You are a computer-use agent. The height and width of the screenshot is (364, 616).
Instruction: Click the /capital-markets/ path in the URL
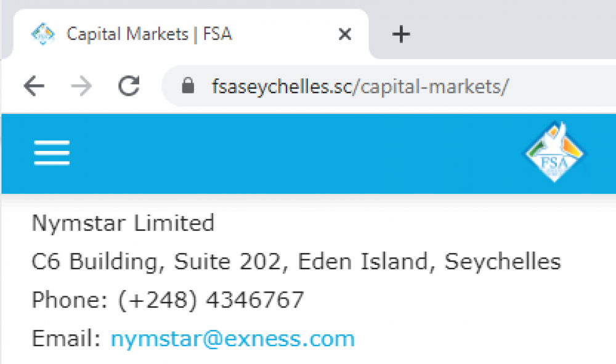coord(431,86)
